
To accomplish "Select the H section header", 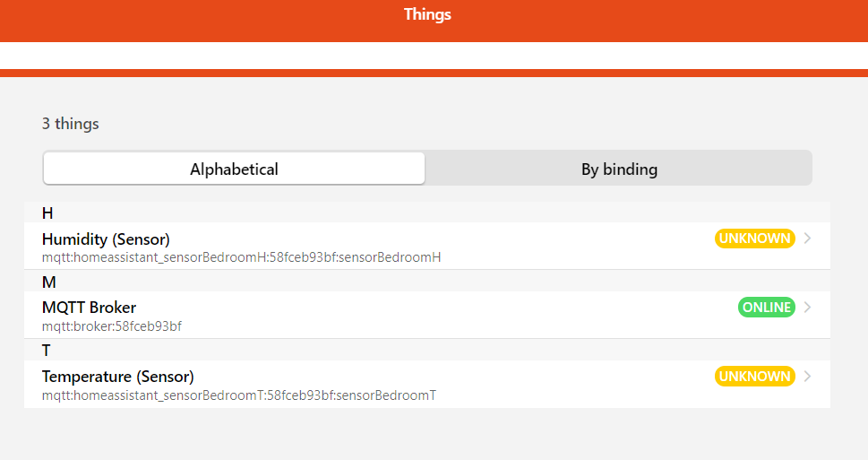I will pos(47,213).
